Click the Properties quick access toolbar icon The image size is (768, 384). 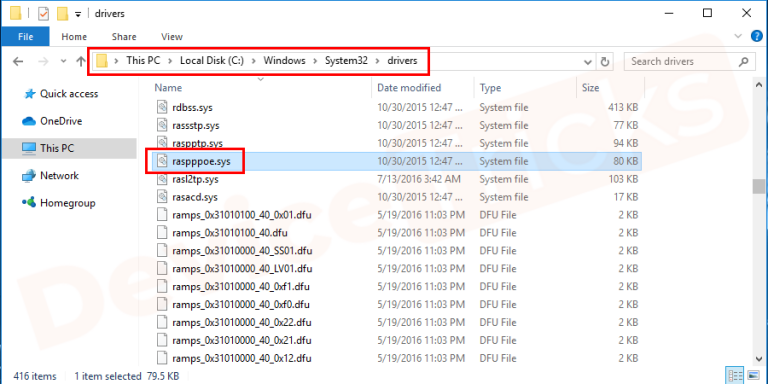[x=44, y=14]
